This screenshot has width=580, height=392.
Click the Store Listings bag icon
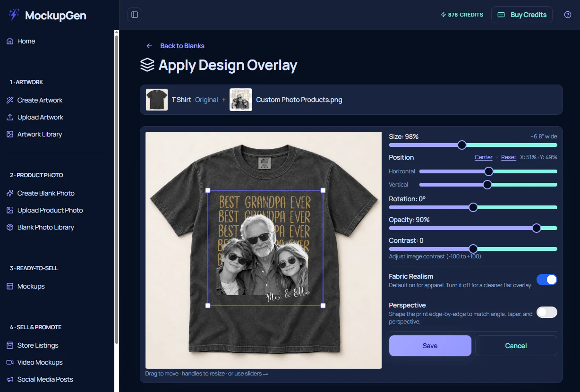(x=10, y=345)
